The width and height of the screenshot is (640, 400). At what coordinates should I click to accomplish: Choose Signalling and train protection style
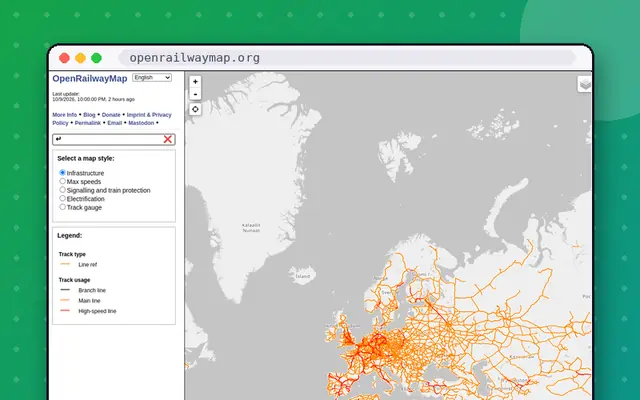(x=62, y=190)
